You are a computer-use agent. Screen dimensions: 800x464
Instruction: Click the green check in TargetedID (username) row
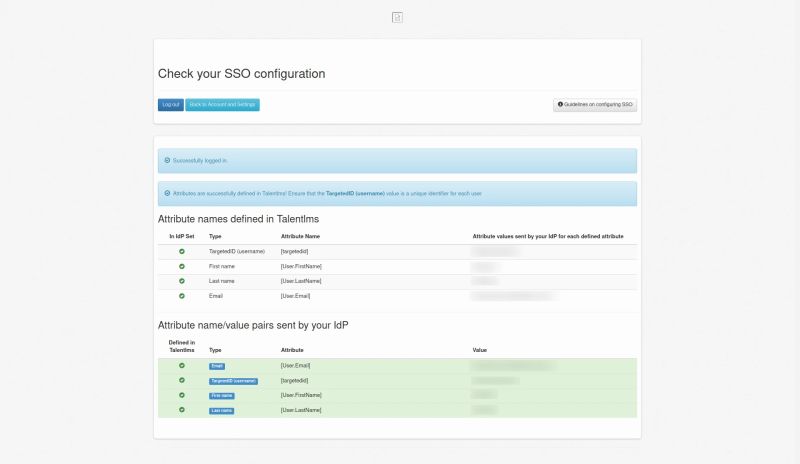tap(182, 251)
